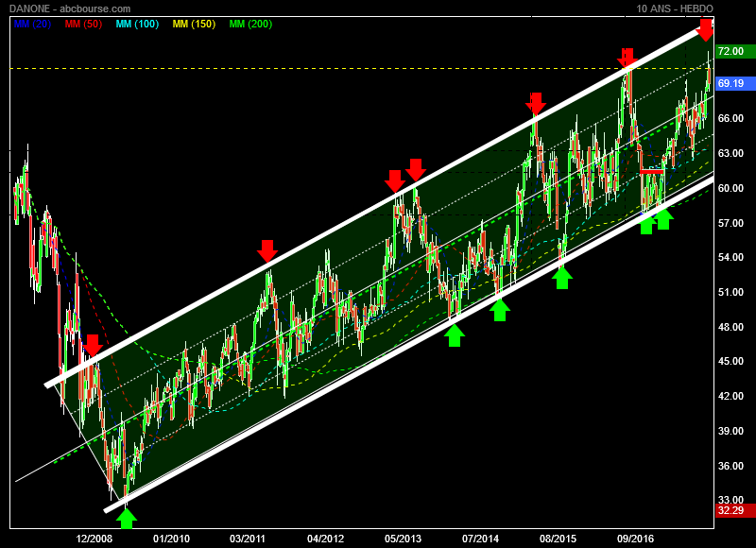
Task: Click the DANONE - abcbourse.com chart title
Action: coord(70,9)
